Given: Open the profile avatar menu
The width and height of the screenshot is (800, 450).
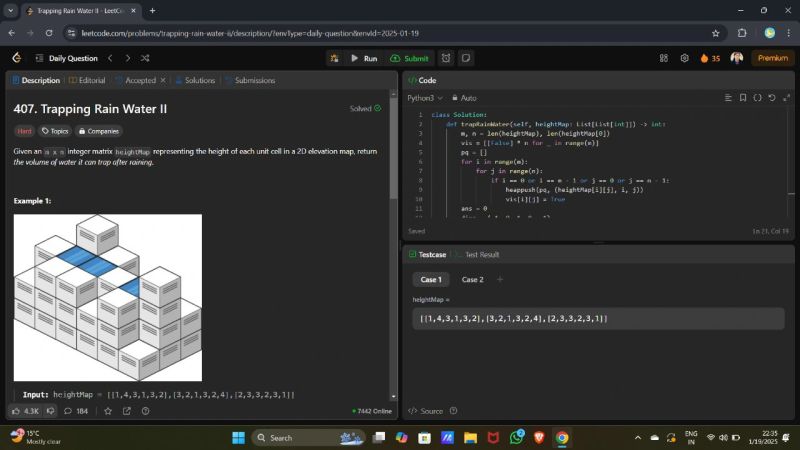Looking at the screenshot, I should [x=737, y=58].
